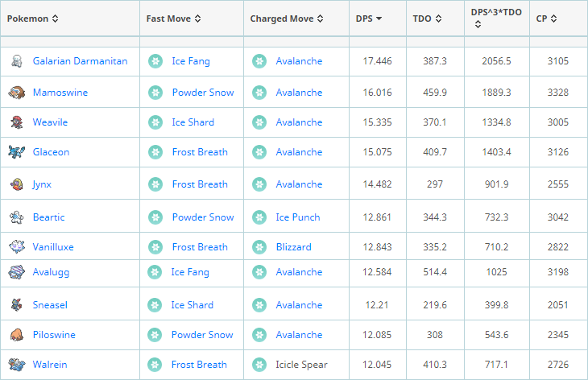Select TDO value 514.4
588x380 pixels.
click(435, 272)
